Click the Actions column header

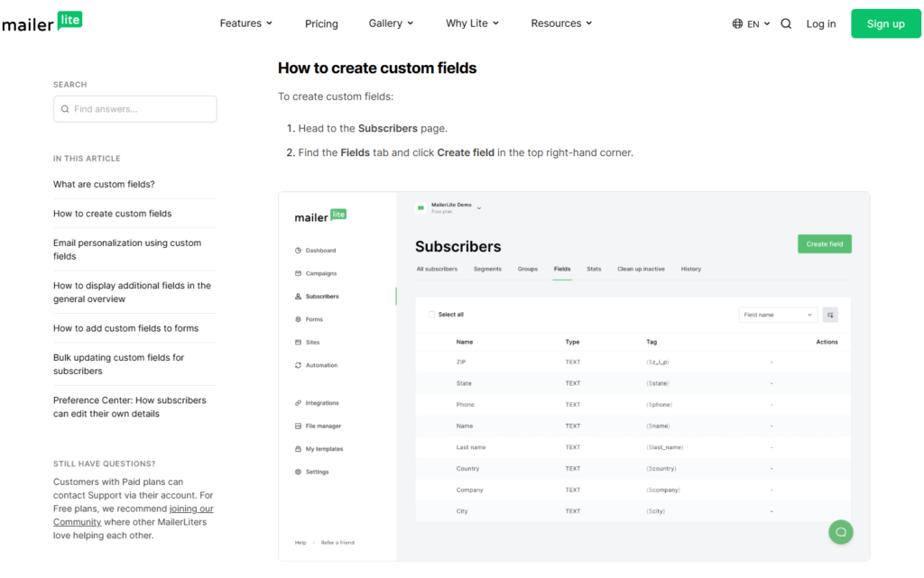(827, 342)
